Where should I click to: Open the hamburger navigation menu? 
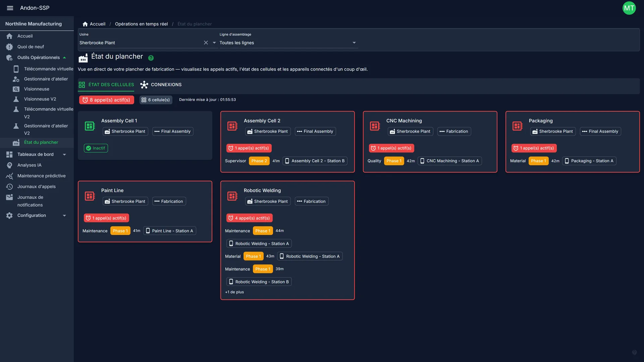(10, 8)
